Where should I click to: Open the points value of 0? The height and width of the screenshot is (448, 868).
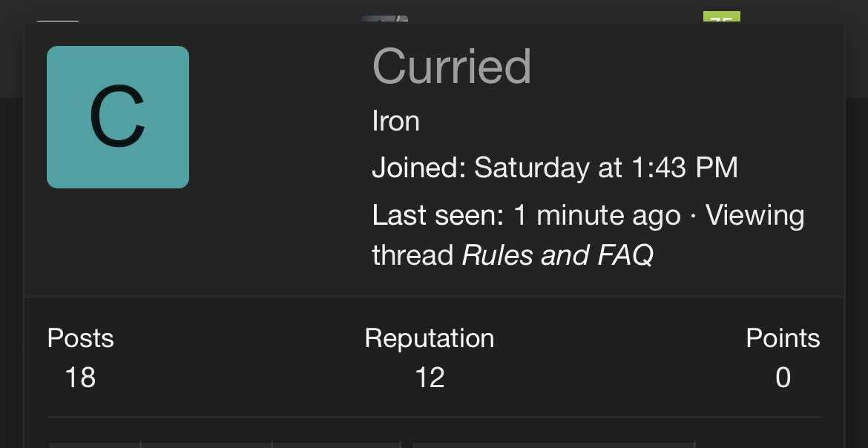783,378
